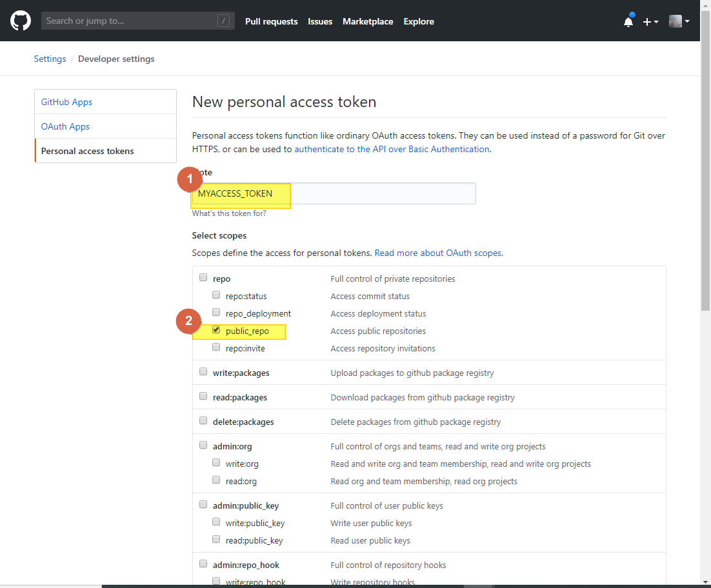Click 'Full control of user public keys' text
711x588 pixels.
click(386, 505)
